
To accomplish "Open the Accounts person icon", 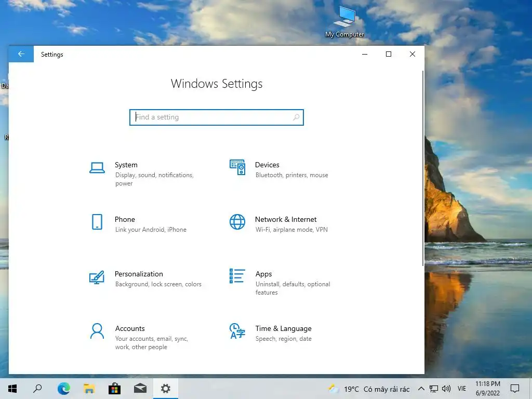I will pos(97,331).
